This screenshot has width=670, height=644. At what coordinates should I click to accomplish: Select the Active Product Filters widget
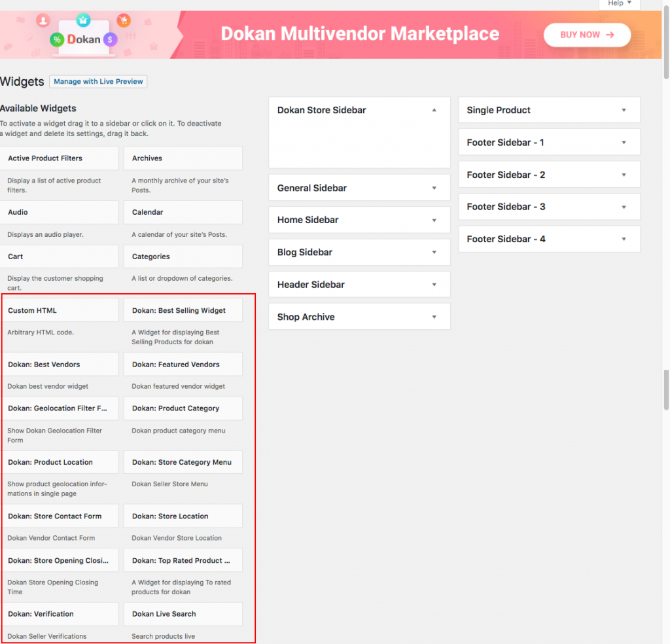59,158
